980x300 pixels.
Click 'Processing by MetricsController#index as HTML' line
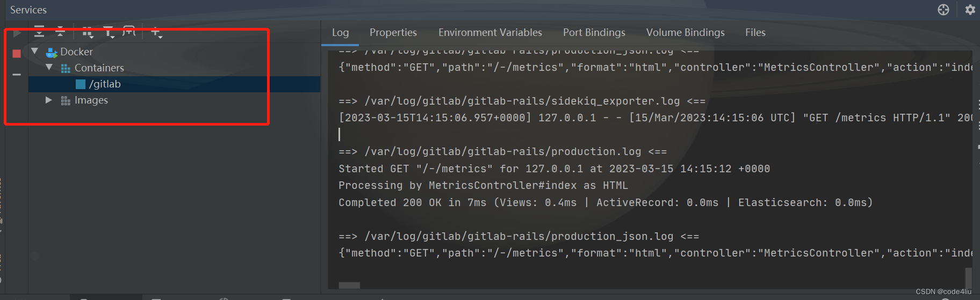coord(483,185)
